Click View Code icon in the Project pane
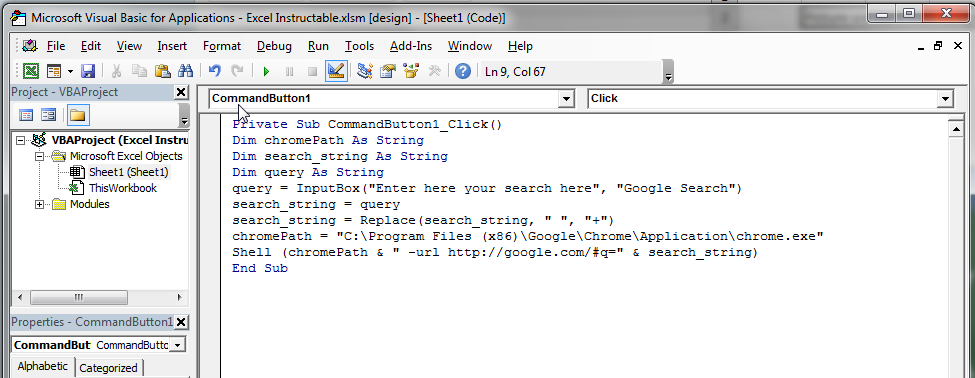Screen dimensions: 975x378 (26, 115)
